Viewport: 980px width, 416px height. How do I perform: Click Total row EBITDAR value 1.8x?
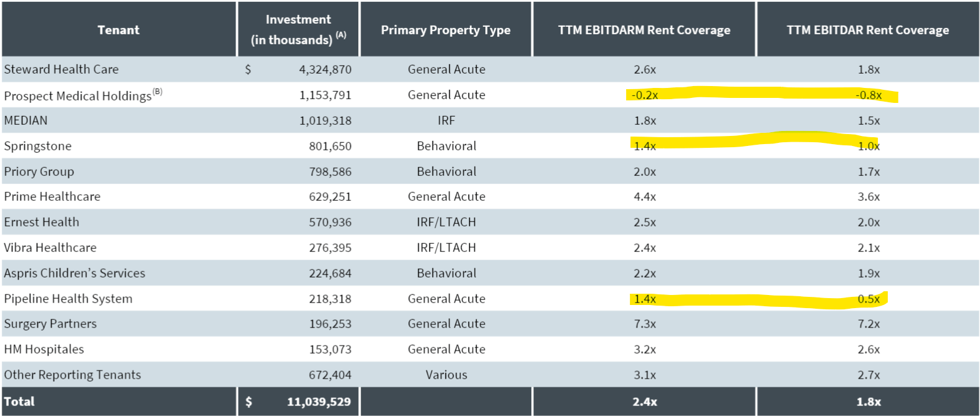click(x=868, y=402)
